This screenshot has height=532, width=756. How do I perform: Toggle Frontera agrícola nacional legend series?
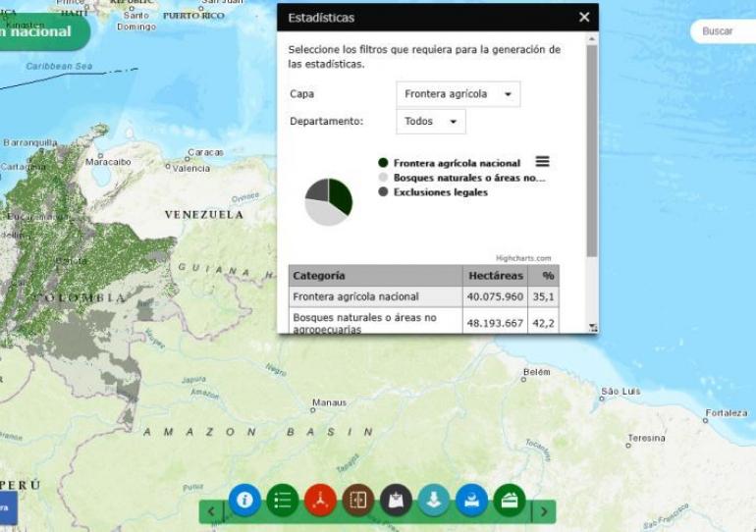click(450, 163)
